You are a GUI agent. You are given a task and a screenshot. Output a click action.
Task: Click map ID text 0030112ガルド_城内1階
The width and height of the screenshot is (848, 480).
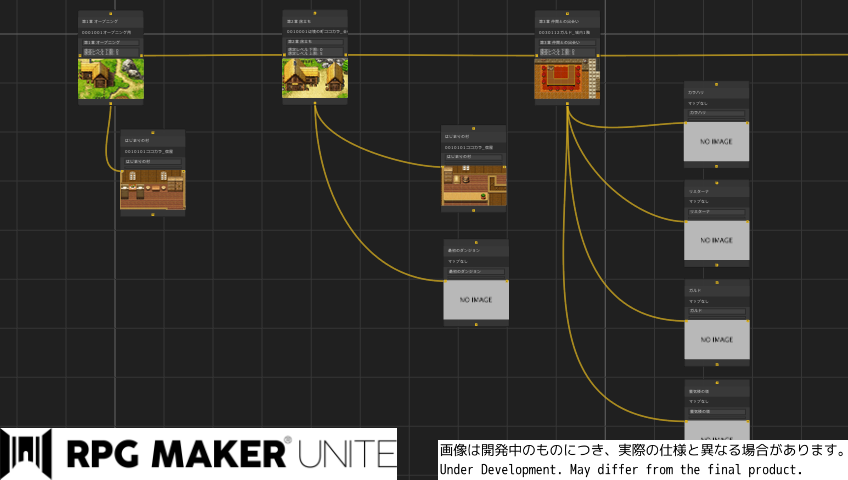point(565,32)
